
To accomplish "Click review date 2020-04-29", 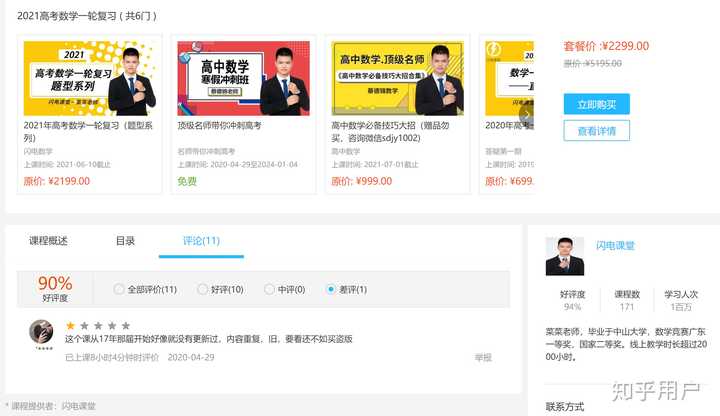I will click(191, 357).
